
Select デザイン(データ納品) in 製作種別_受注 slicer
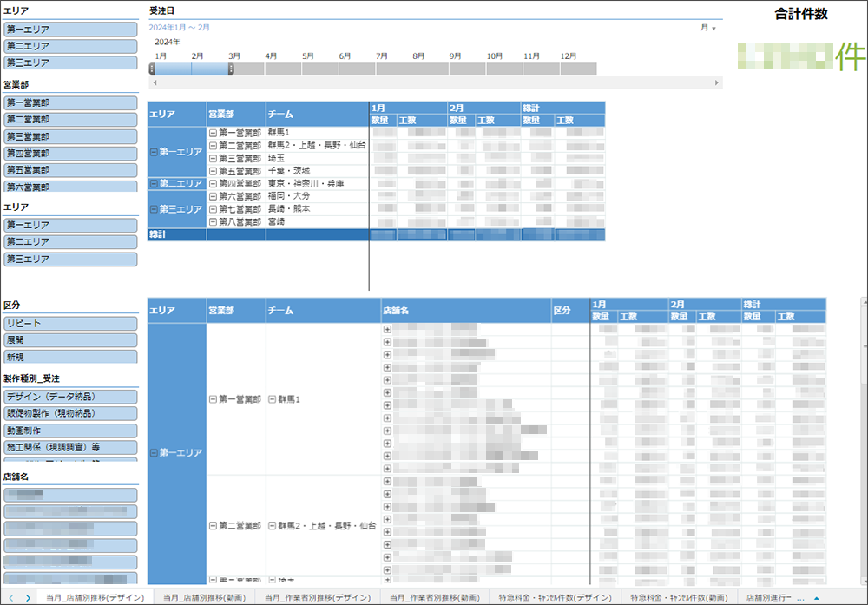point(70,397)
